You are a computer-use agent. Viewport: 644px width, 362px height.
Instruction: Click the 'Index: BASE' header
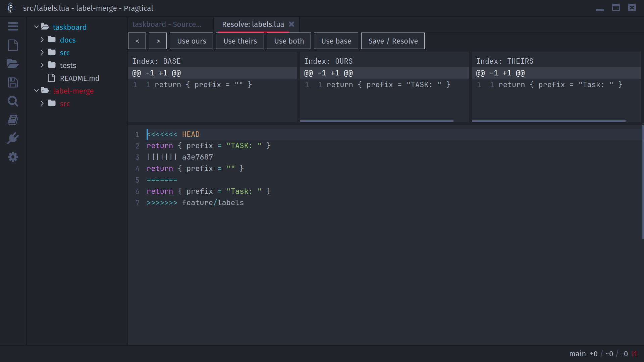coord(156,61)
